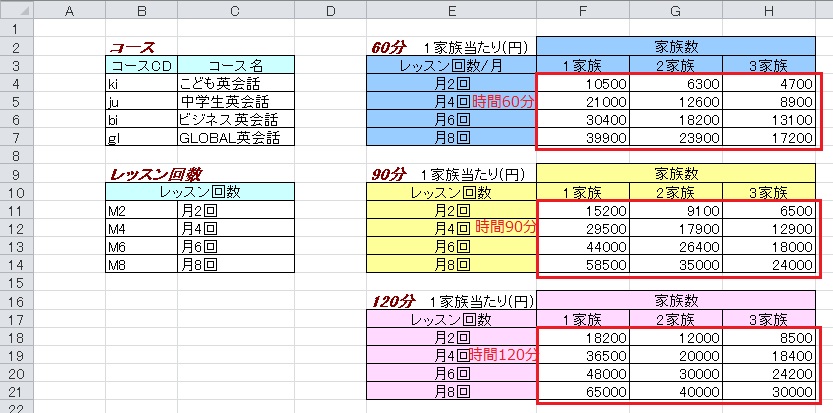Click the コース title cell
Screen dimensions: 833x413
pos(141,47)
